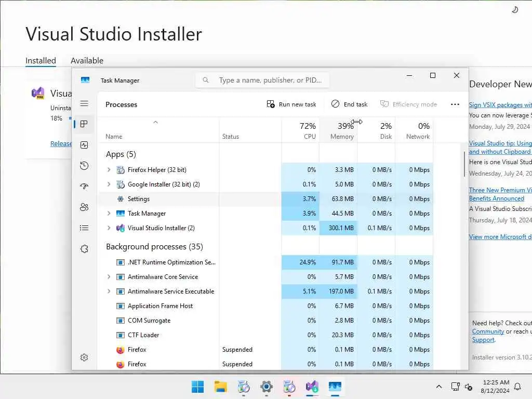Click the 24.9% CPU cell

point(300,262)
